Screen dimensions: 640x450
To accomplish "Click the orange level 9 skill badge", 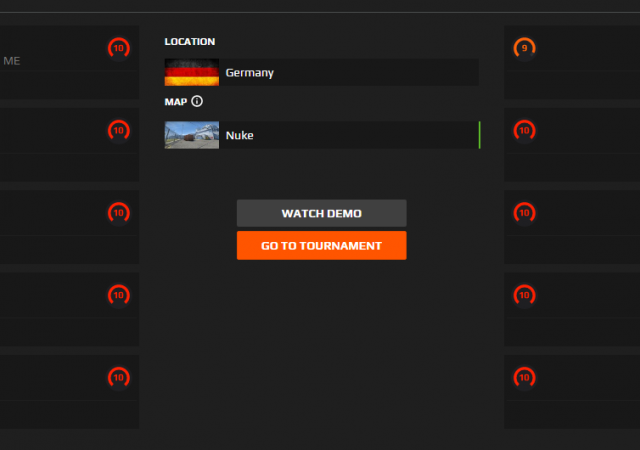I will (524, 48).
